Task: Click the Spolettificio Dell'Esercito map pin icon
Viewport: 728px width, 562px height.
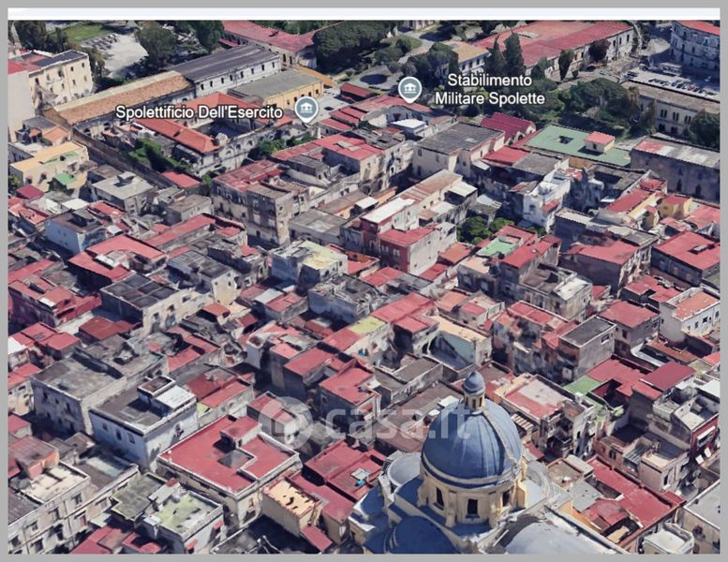Action: [x=306, y=110]
